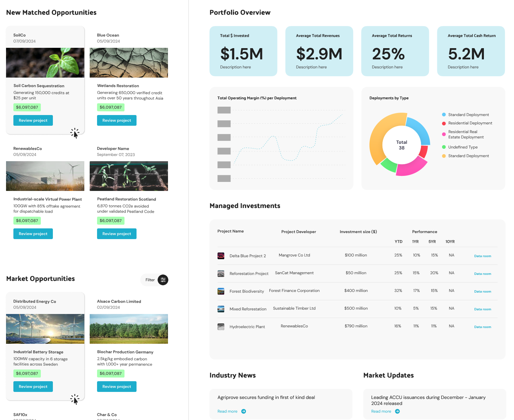Review project for Wetlands Restoration
Image resolution: width=514 pixels, height=420 pixels.
[x=117, y=120]
